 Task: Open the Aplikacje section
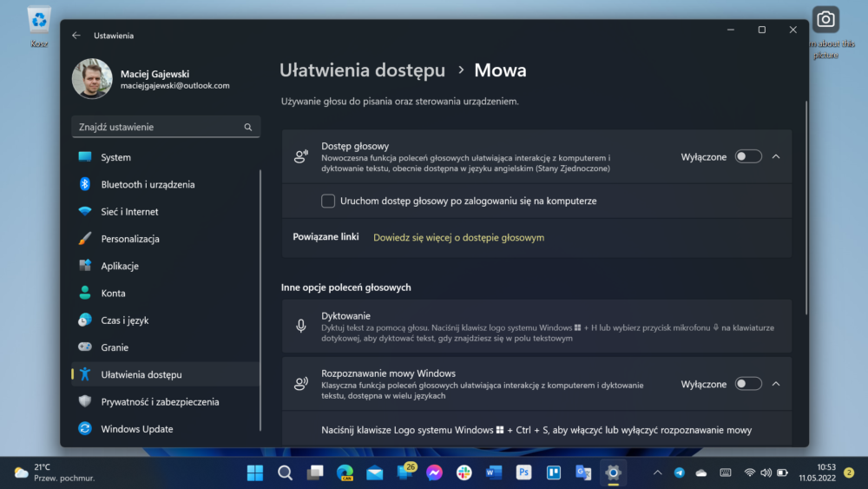166,266
